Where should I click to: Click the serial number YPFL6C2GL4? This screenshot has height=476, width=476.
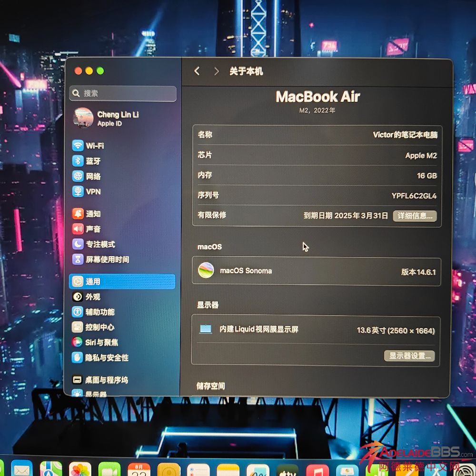tap(414, 196)
